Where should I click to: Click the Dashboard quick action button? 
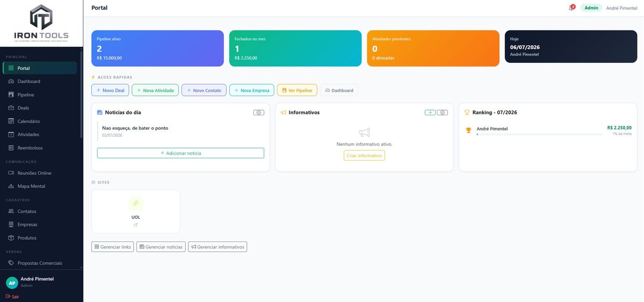(339, 90)
